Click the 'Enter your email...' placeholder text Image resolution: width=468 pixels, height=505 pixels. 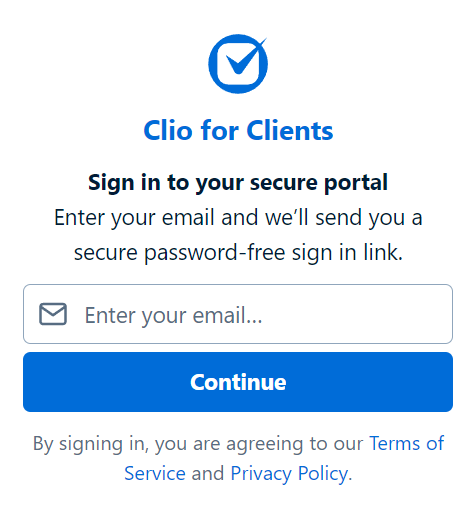point(173,315)
